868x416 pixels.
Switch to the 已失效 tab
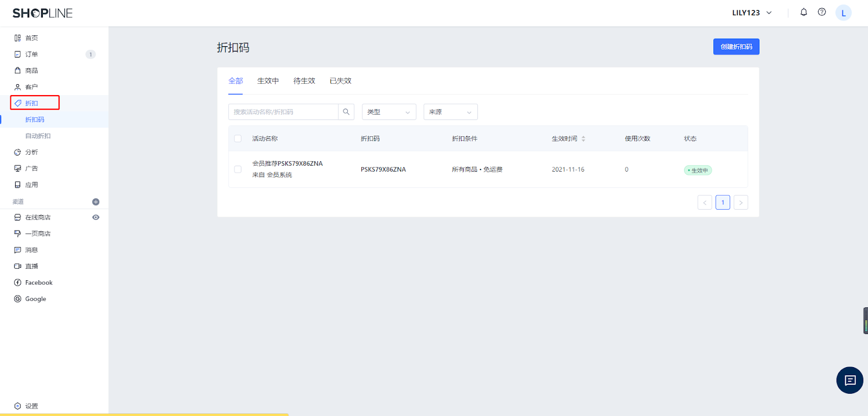340,81
